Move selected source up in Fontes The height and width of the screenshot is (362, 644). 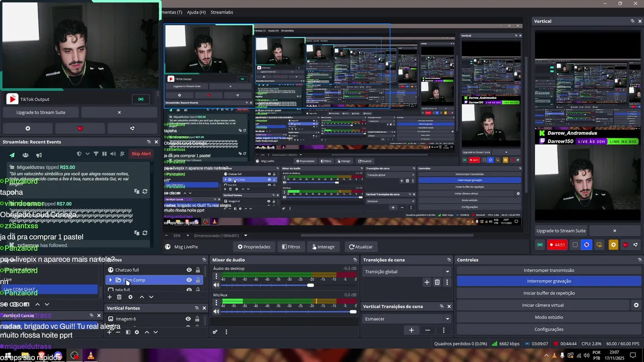(x=141, y=297)
